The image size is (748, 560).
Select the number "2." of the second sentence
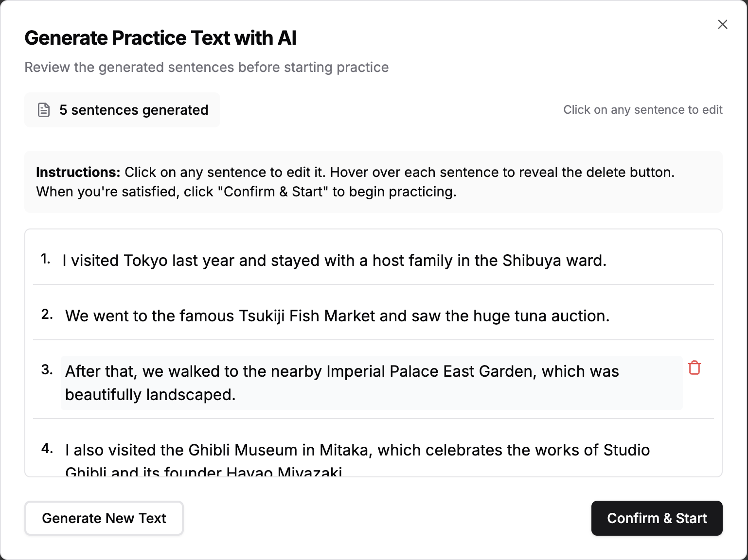(47, 315)
